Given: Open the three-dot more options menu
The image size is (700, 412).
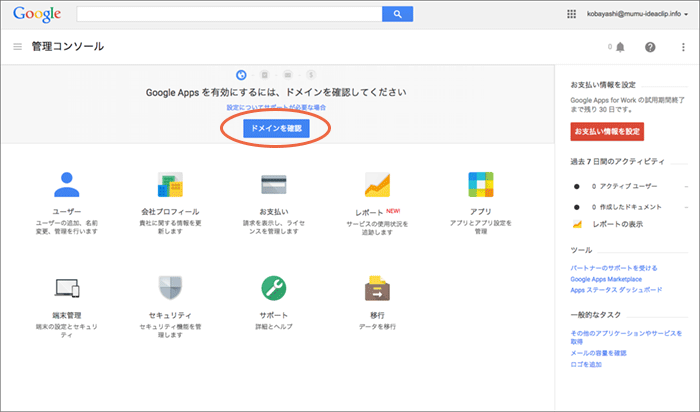Looking at the screenshot, I should (683, 47).
